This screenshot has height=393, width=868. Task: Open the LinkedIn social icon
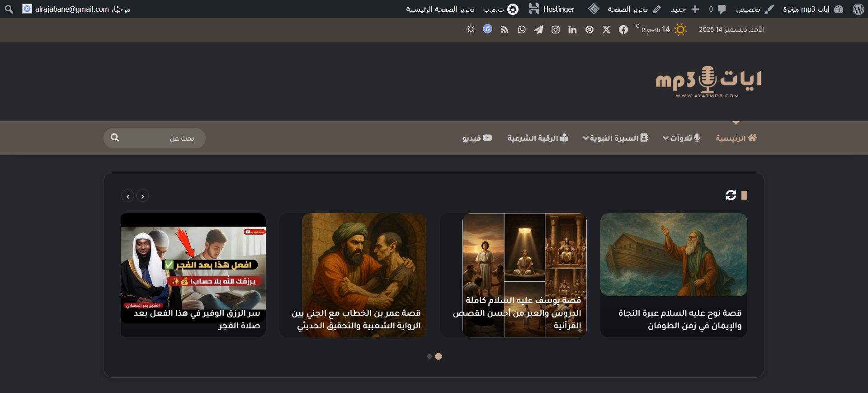click(x=572, y=29)
